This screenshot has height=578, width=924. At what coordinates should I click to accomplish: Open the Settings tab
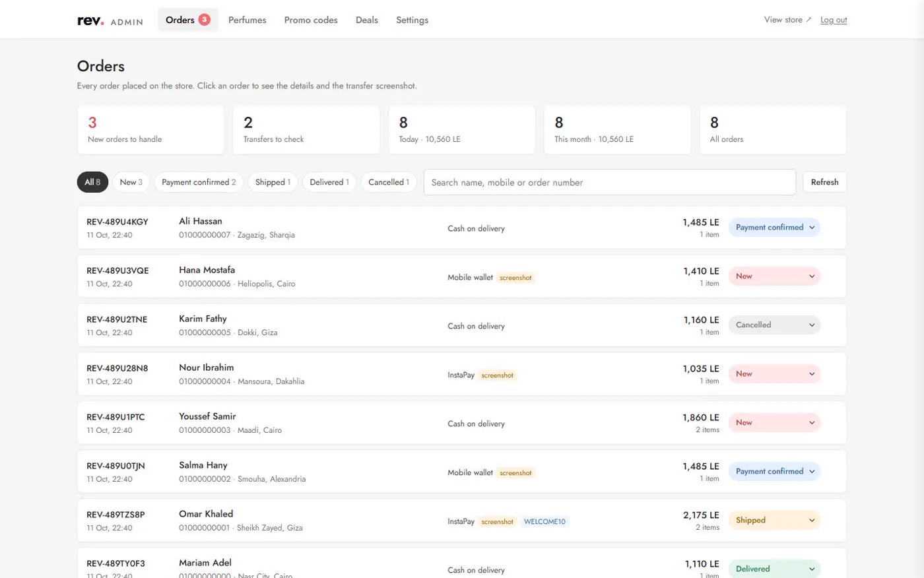click(412, 20)
